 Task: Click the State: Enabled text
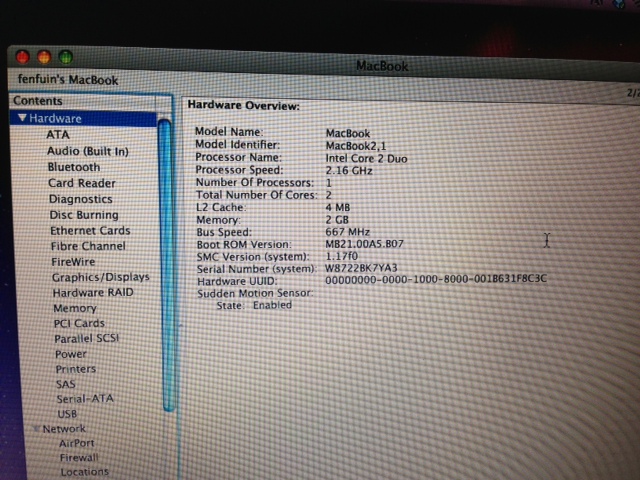click(254, 305)
